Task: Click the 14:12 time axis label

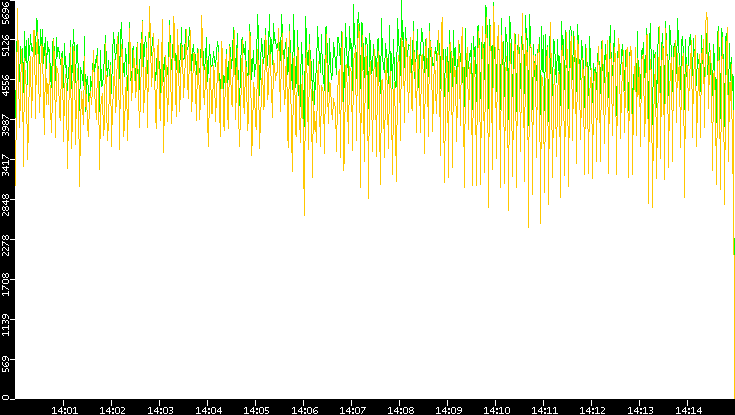Action: [x=592, y=410]
